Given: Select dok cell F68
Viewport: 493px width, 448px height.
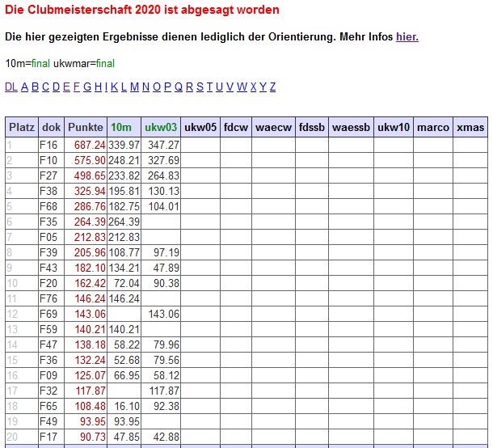Looking at the screenshot, I should pos(51,206).
